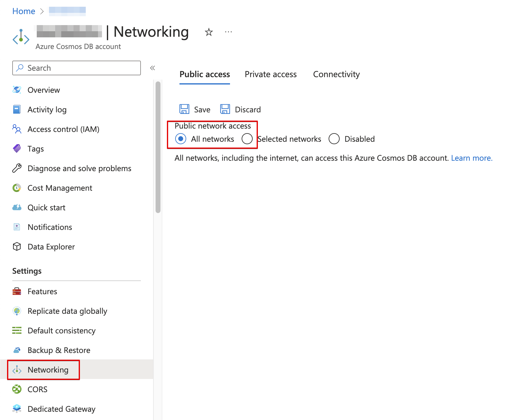This screenshot has height=420, width=509.
Task: Click the Cost Management icon
Action: coord(17,188)
